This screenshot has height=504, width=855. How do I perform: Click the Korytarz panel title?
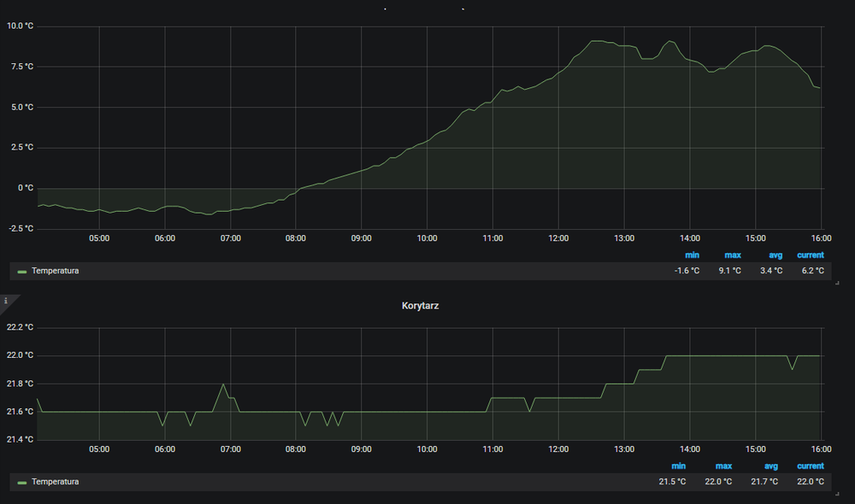[x=420, y=306]
